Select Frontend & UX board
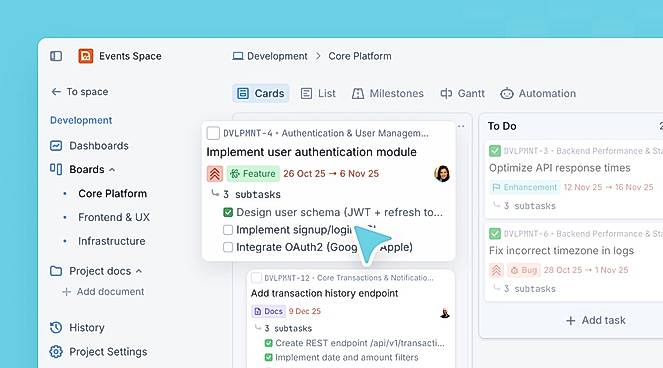Viewport: 663px width, 368px height. pyautogui.click(x=114, y=217)
